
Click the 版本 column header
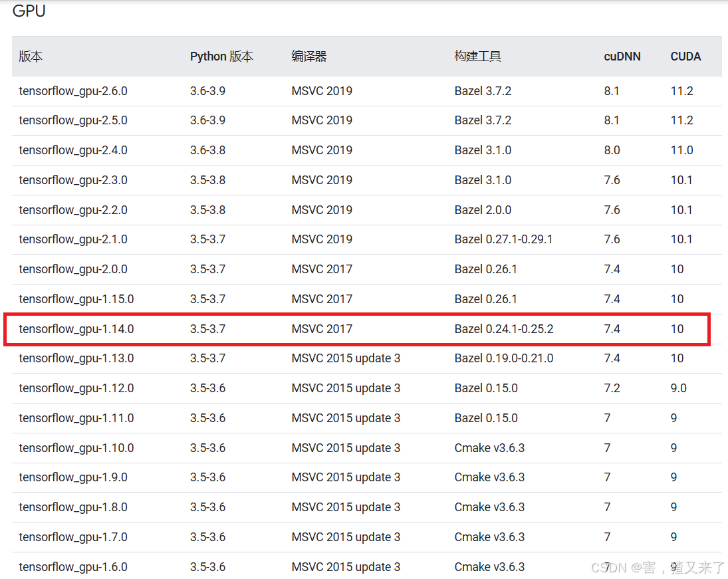pos(31,57)
